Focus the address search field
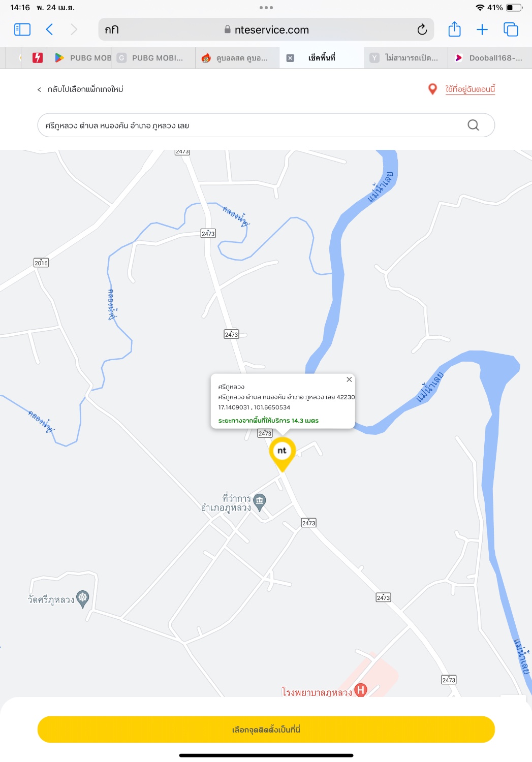This screenshot has width=532, height=762. click(266, 125)
